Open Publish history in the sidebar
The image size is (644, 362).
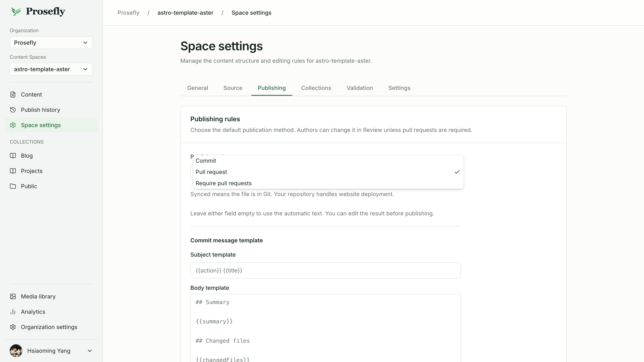(x=51, y=110)
